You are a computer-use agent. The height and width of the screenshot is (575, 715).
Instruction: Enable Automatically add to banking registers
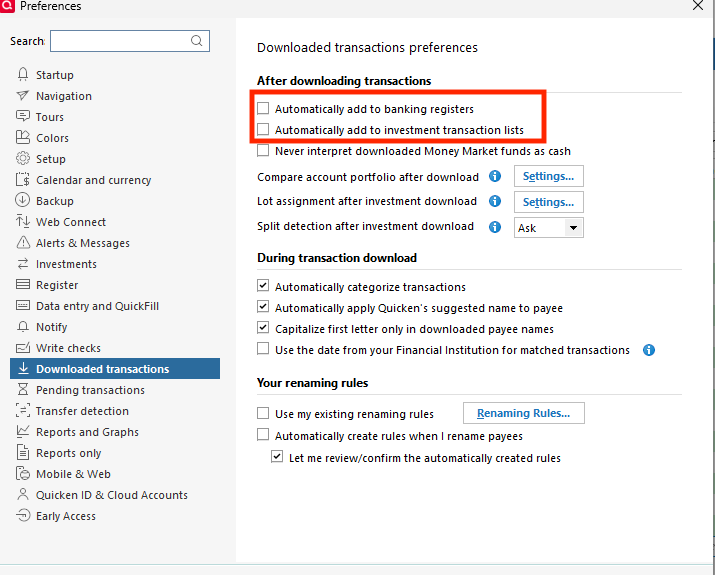(x=263, y=108)
